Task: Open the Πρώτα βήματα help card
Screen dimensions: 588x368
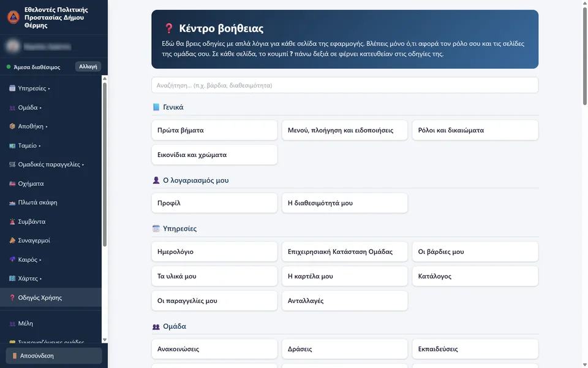Action: [x=214, y=130]
